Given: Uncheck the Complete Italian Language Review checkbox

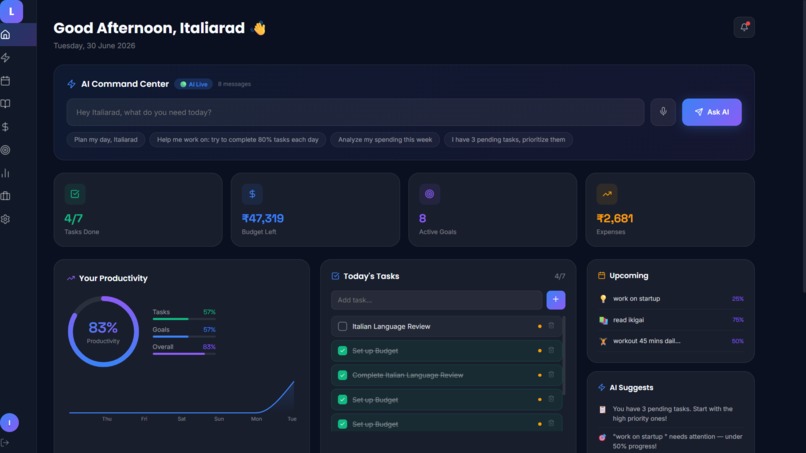Looking at the screenshot, I should [x=342, y=375].
